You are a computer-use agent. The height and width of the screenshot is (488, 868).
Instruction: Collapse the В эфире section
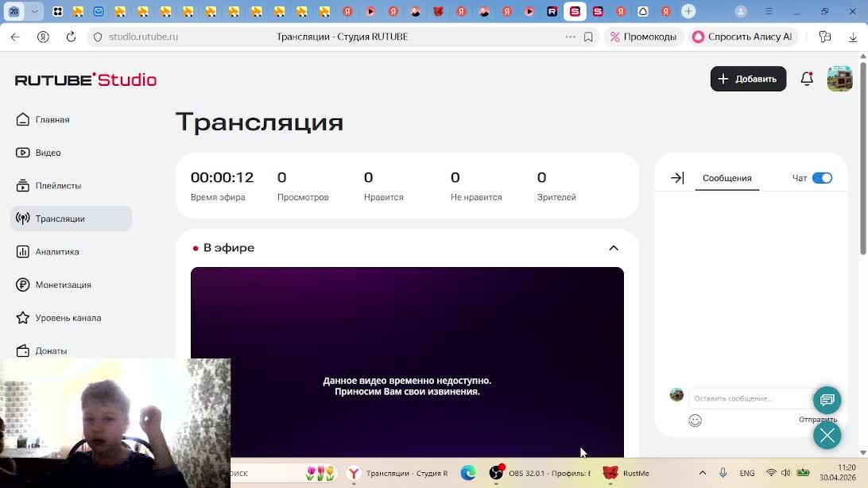[614, 248]
